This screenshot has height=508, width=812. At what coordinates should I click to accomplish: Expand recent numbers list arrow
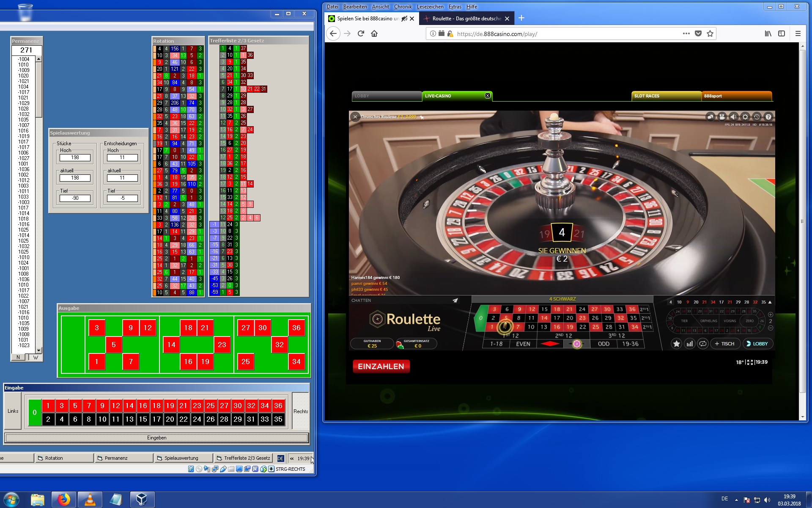[770, 302]
